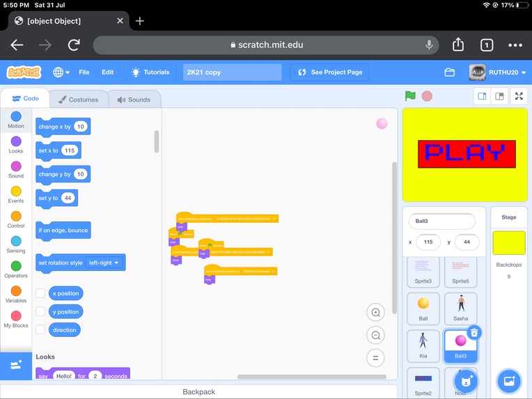Select the Looks block category
This screenshot has width=532, height=399.
[16, 145]
